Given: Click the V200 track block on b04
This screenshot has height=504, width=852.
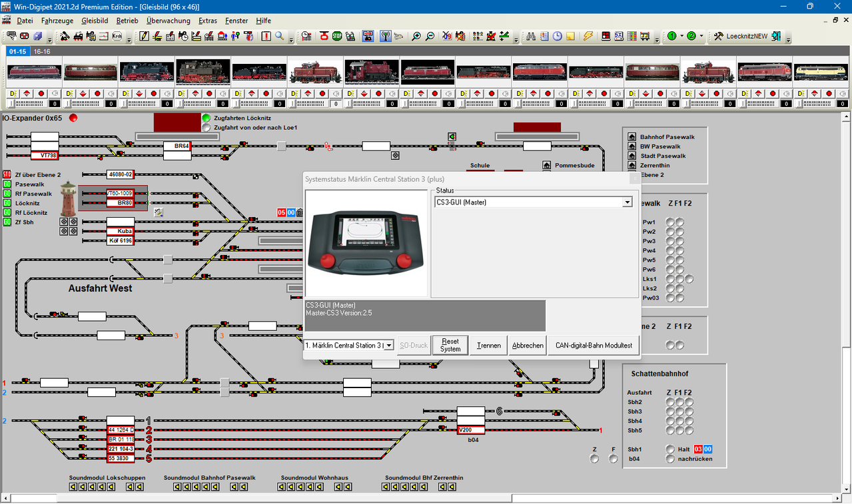Looking at the screenshot, I should pyautogui.click(x=471, y=430).
